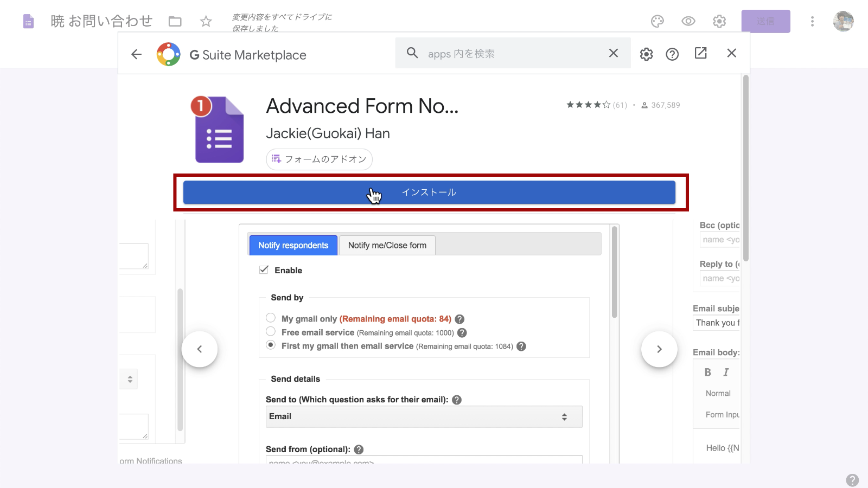The width and height of the screenshot is (868, 488).
Task: Toggle Bold in email body editor
Action: coord(708,373)
